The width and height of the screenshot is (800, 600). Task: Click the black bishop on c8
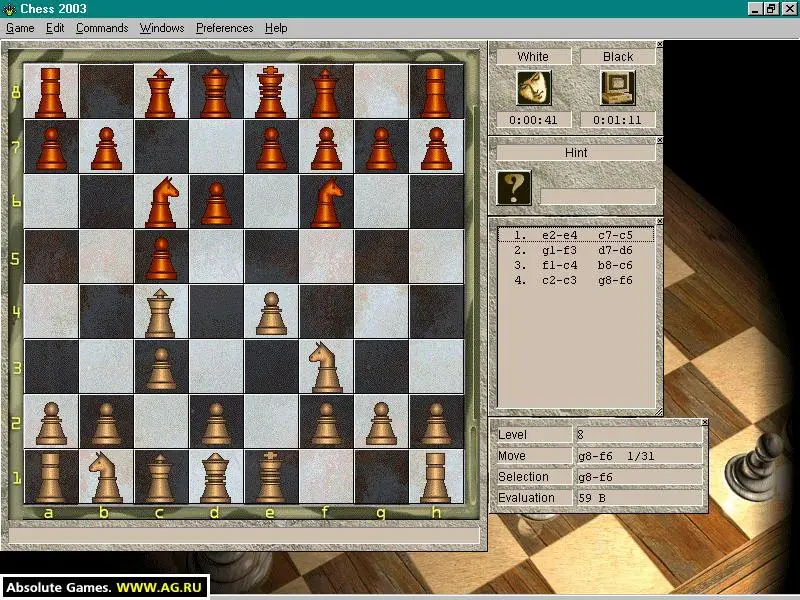161,91
